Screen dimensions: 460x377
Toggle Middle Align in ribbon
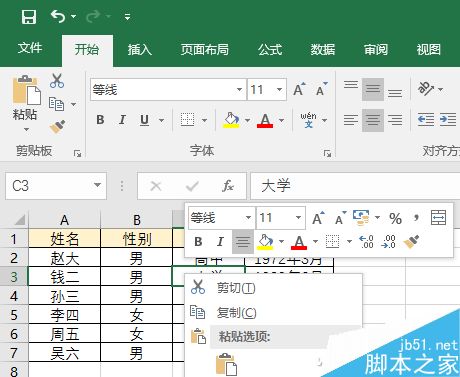coord(373,89)
